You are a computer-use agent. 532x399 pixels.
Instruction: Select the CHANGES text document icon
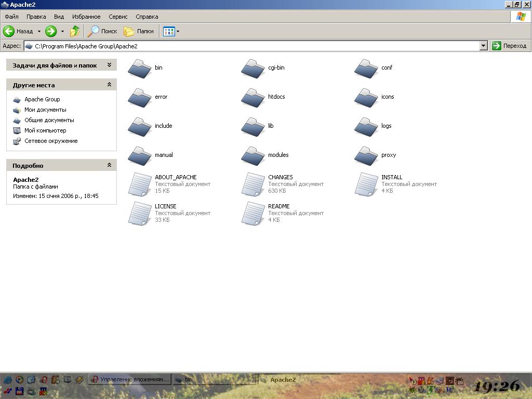click(x=253, y=184)
